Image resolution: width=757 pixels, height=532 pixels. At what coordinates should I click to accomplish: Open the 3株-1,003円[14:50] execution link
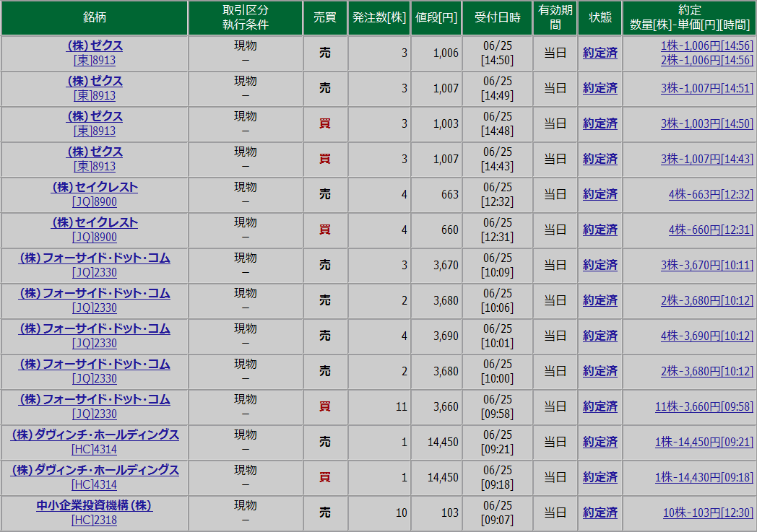[706, 123]
